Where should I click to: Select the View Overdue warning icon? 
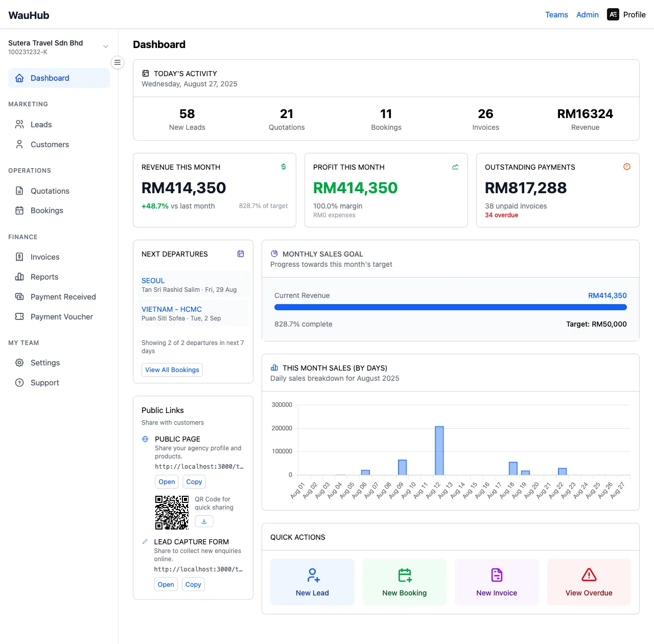[589, 574]
